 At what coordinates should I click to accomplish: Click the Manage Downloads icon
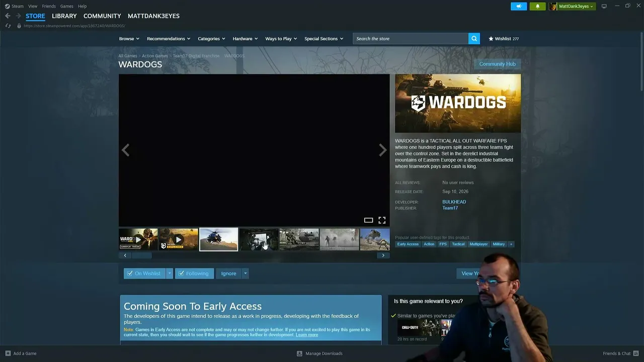pyautogui.click(x=299, y=353)
